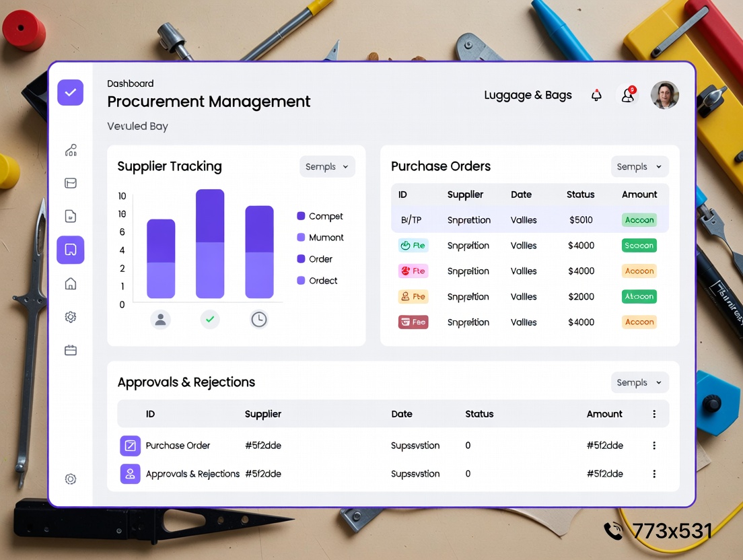This screenshot has width=743, height=560.
Task: Click the Mumont legend color swatch
Action: (x=301, y=238)
